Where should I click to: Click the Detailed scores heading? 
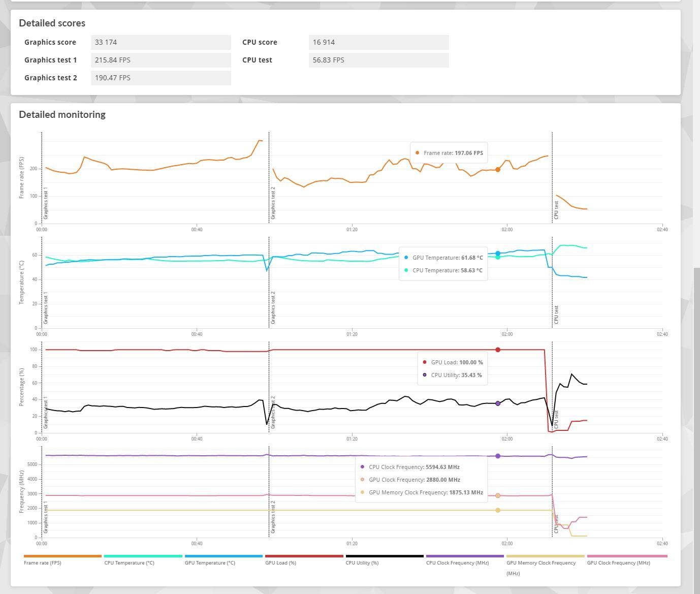52,23
